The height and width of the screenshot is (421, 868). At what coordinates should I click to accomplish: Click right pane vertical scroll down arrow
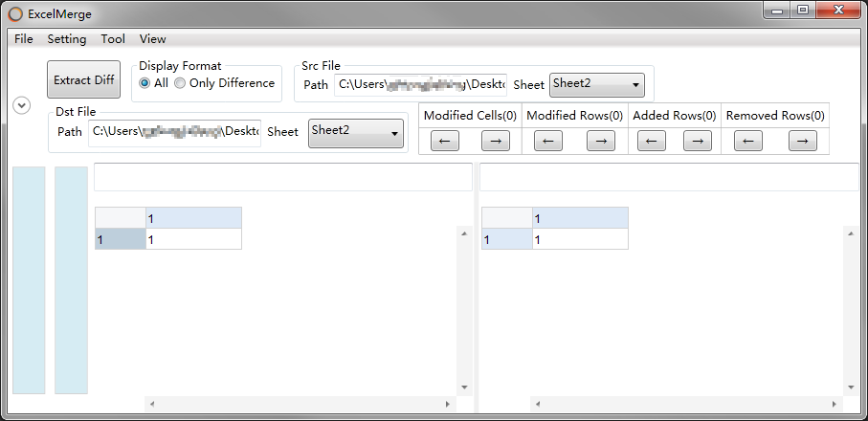(x=851, y=388)
